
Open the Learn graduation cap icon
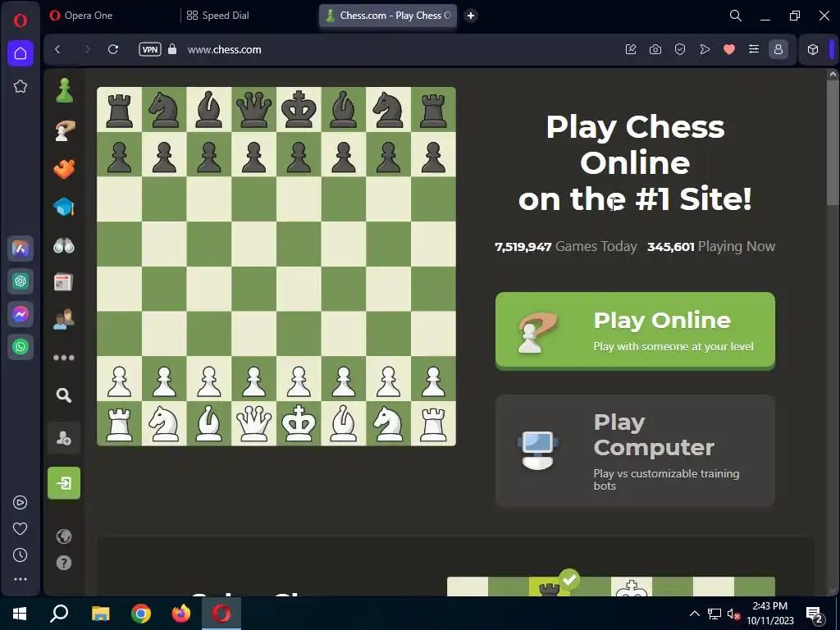click(x=64, y=207)
